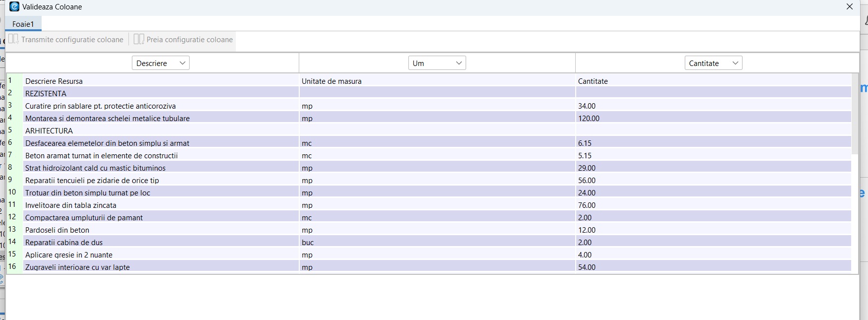Switch to the Foaie1 tab
This screenshot has height=320, width=868.
(x=23, y=24)
